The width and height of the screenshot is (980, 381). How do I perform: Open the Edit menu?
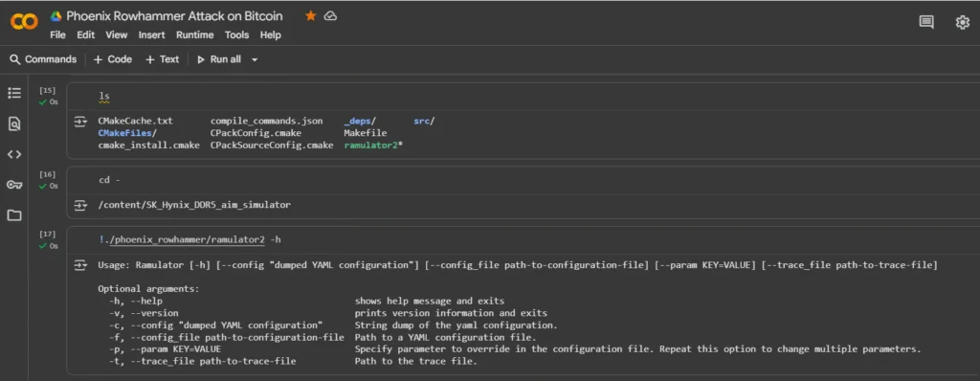click(85, 35)
